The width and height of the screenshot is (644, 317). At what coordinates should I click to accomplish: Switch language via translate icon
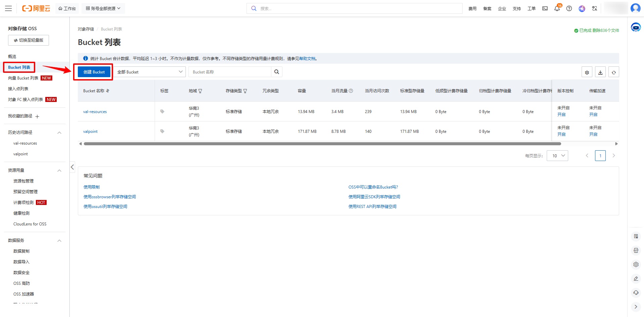pyautogui.click(x=595, y=8)
